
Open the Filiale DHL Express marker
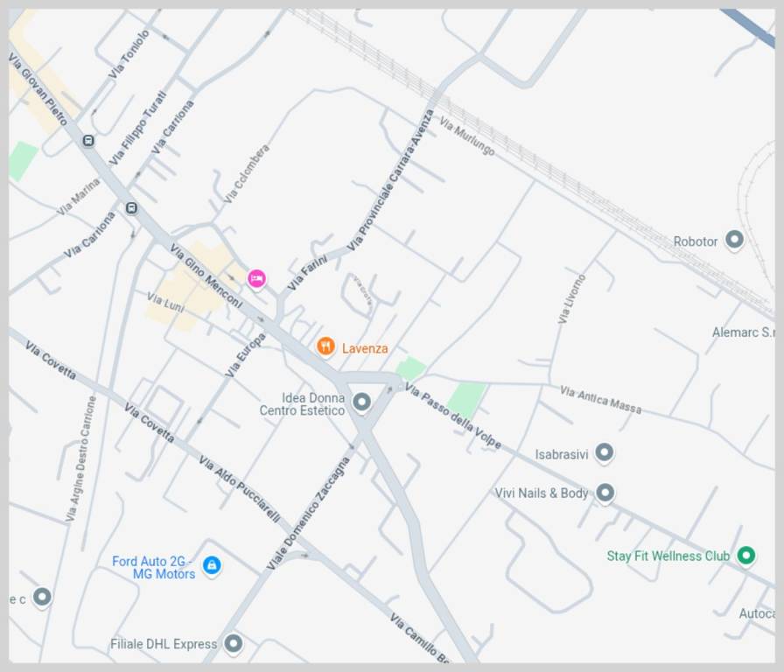234,643
